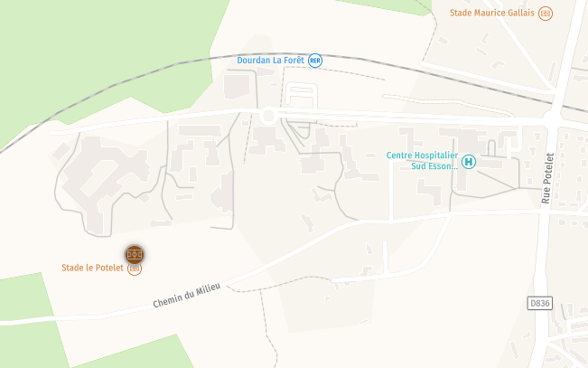Image resolution: width=588 pixels, height=368 pixels.
Task: Open the Stade Maurice Gallais stadium icon
Action: 546,14
